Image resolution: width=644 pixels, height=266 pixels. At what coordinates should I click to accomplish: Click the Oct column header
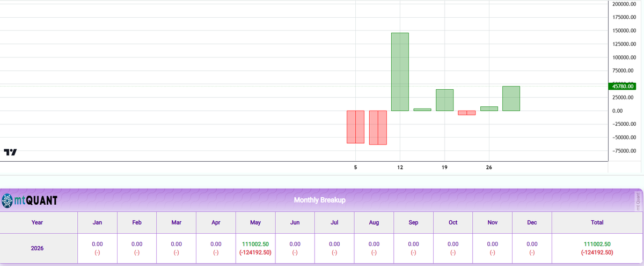coord(453,222)
